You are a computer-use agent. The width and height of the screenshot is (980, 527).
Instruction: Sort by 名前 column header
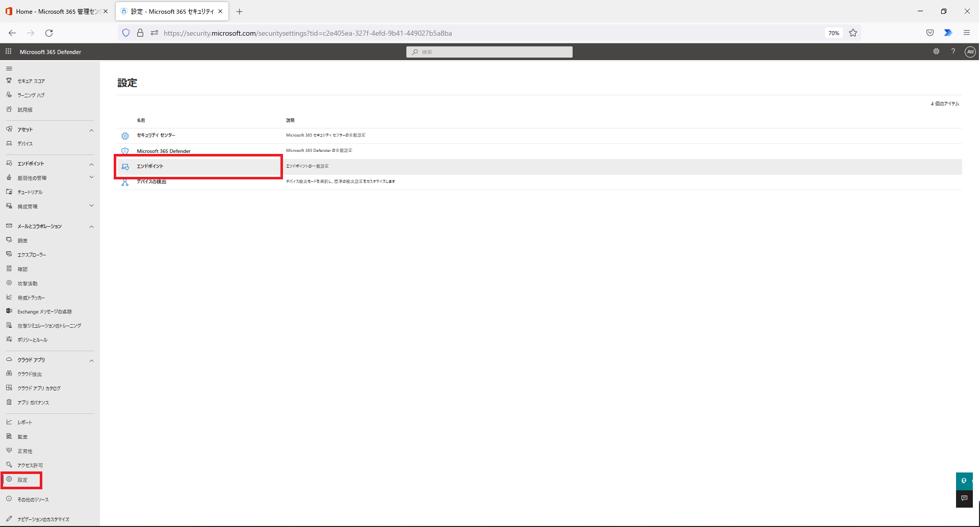[x=141, y=120]
